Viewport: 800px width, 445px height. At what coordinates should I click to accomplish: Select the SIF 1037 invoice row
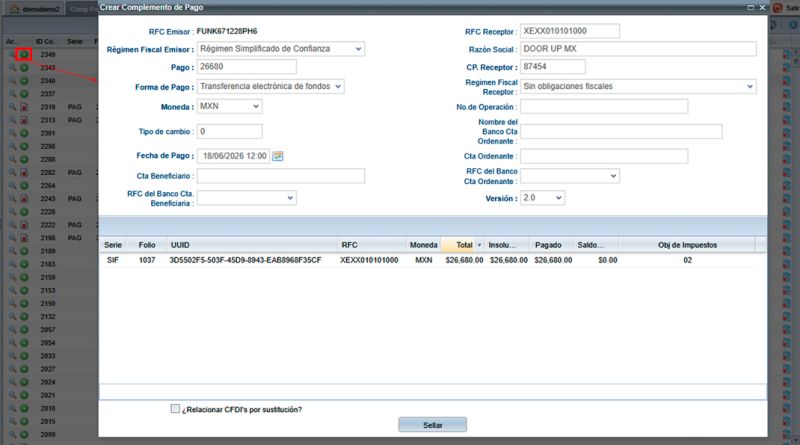(x=428, y=260)
